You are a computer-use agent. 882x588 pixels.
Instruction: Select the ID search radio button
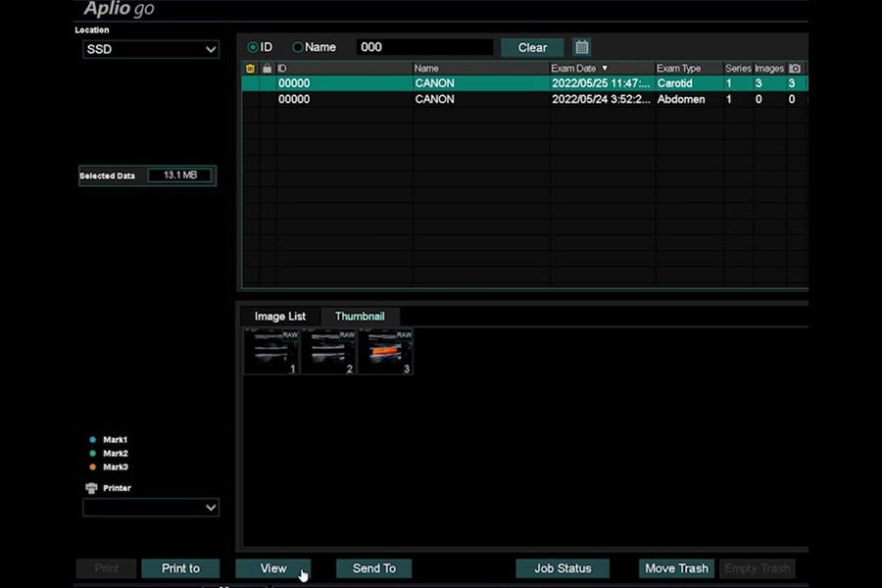[x=253, y=47]
